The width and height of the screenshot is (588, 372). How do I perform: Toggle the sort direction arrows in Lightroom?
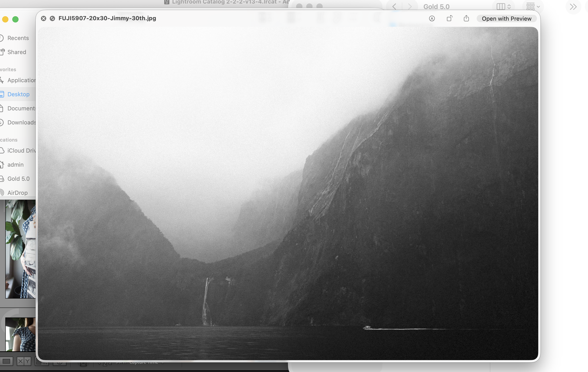[105, 364]
